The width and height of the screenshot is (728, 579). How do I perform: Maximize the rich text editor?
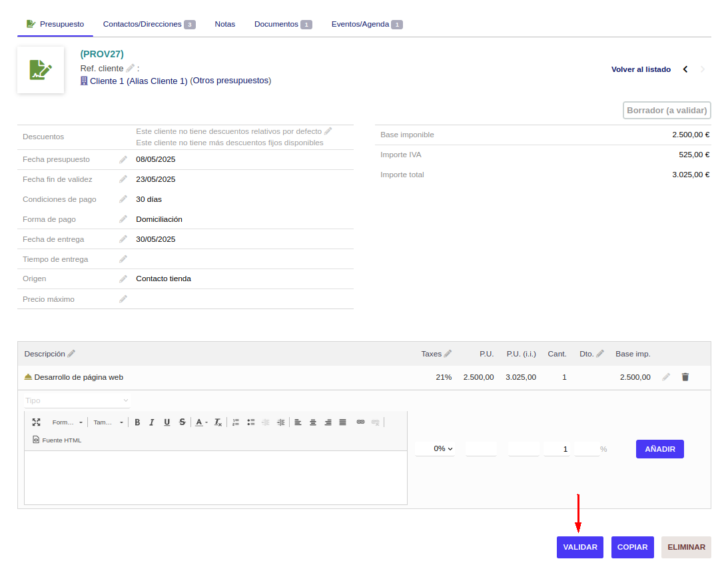[x=36, y=422]
